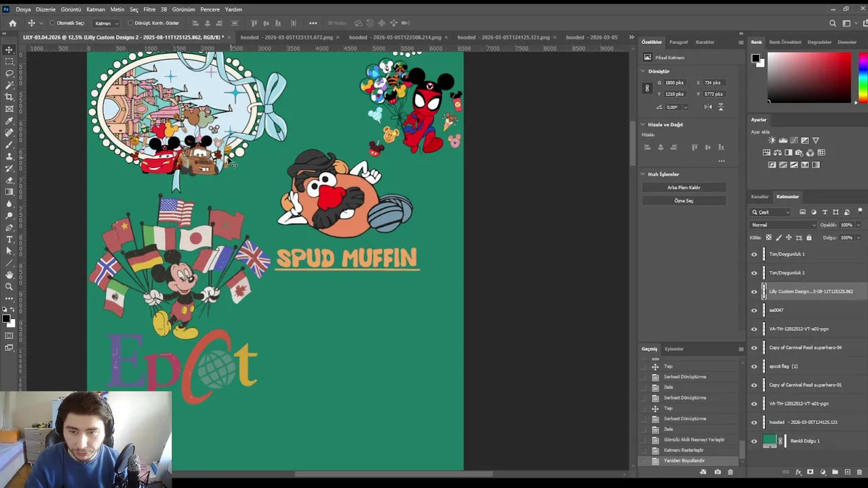Select the Brush tool
Screen dimensions: 868x488
(x=9, y=144)
